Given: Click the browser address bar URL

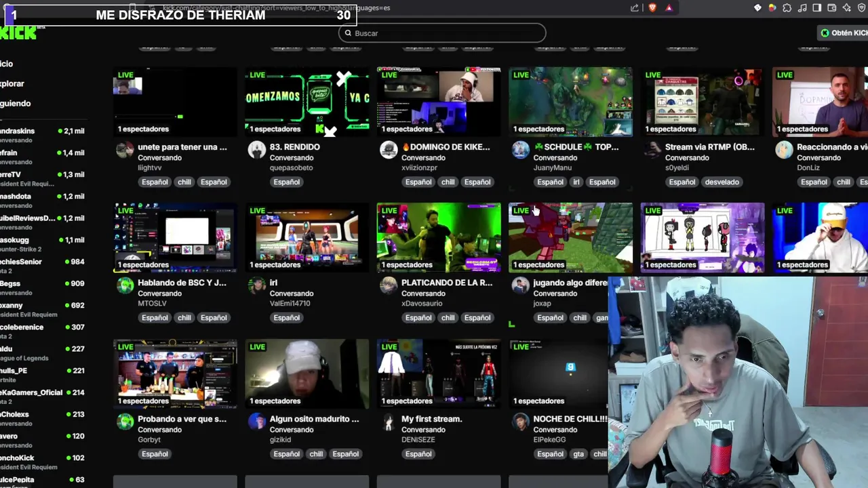Looking at the screenshot, I should tap(277, 8).
